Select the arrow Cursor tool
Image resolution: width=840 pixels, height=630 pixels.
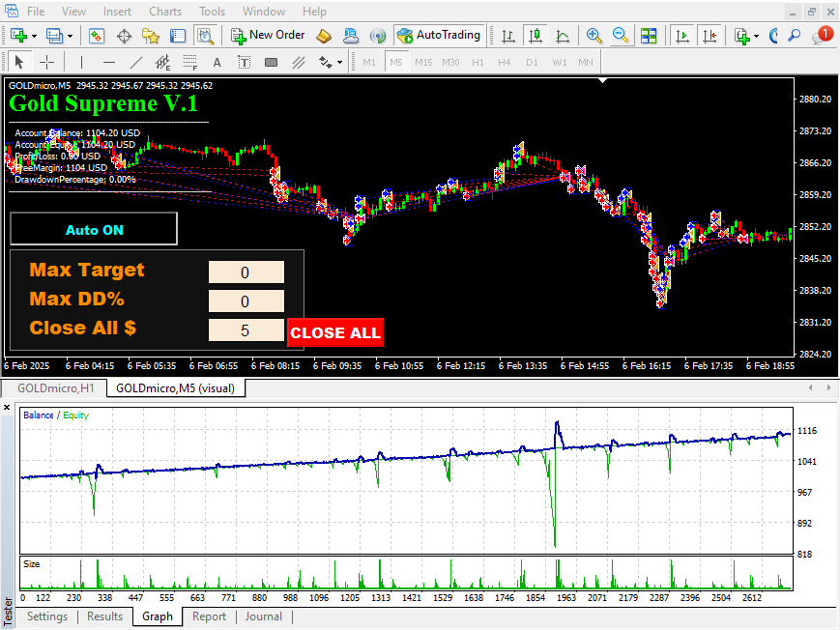pyautogui.click(x=19, y=62)
